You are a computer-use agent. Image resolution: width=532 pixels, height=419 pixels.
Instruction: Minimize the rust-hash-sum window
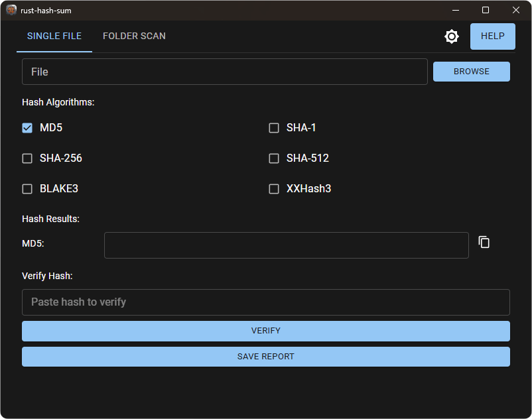click(x=456, y=10)
